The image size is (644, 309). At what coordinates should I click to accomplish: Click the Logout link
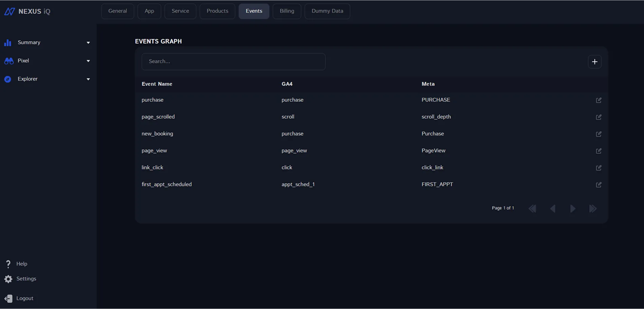[x=24, y=298]
